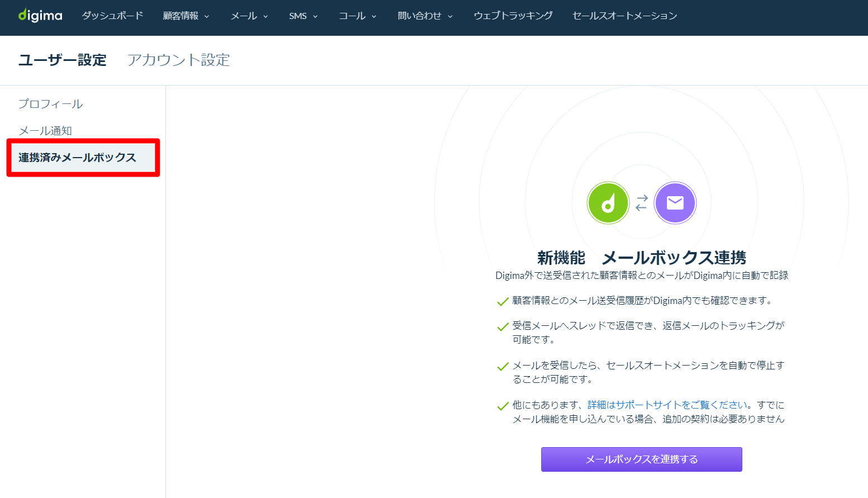The height and width of the screenshot is (498, 868).
Task: Click the 新機能 メールボックス連携 heading
Action: pyautogui.click(x=642, y=258)
